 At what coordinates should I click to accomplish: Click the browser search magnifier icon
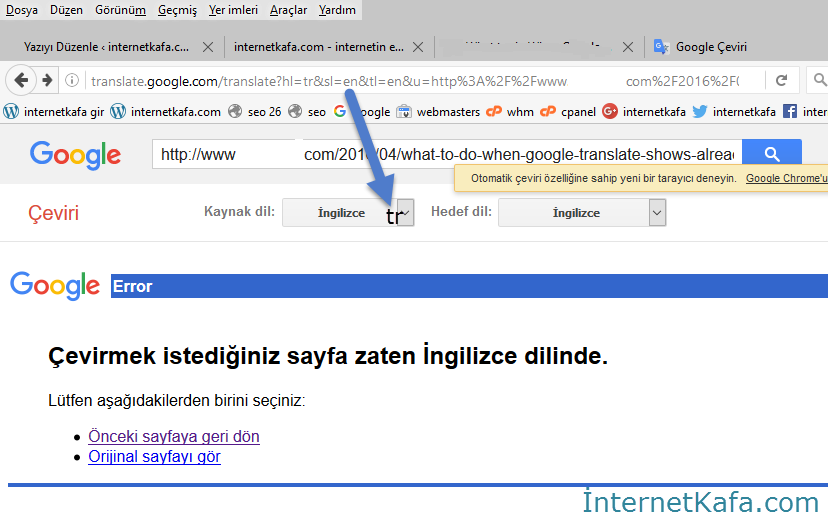pyautogui.click(x=820, y=80)
